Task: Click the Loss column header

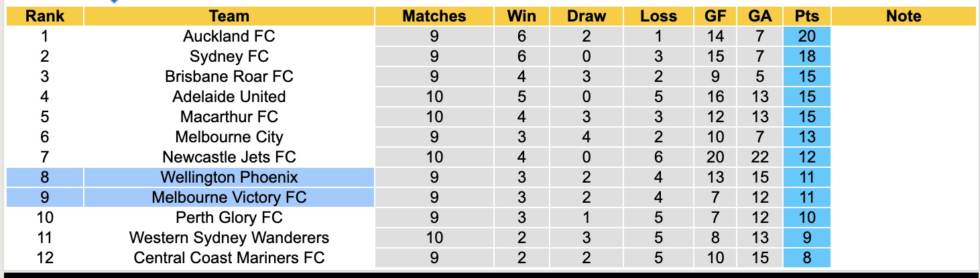Action: coord(659,16)
